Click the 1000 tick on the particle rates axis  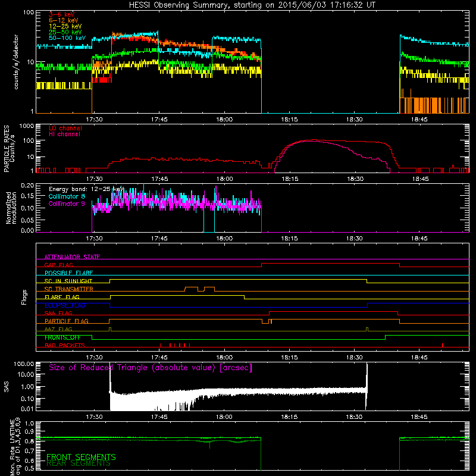[x=27, y=126]
